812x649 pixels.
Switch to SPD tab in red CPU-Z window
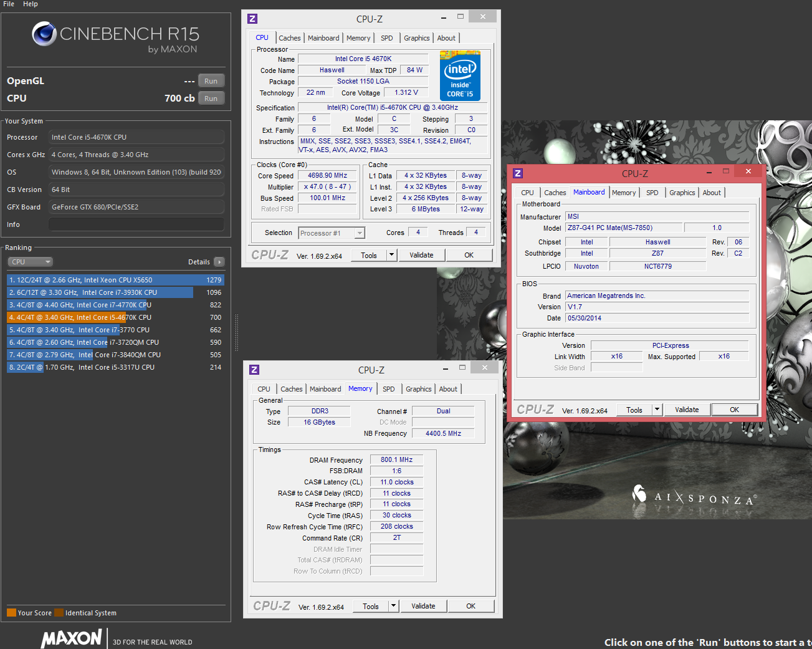pyautogui.click(x=652, y=193)
